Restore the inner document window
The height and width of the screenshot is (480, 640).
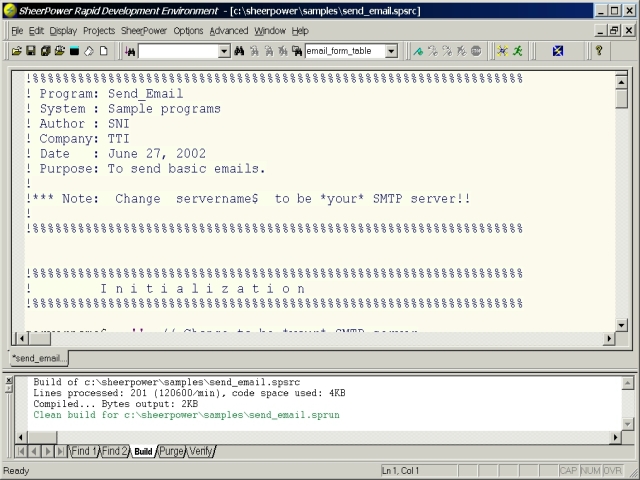pos(614,31)
